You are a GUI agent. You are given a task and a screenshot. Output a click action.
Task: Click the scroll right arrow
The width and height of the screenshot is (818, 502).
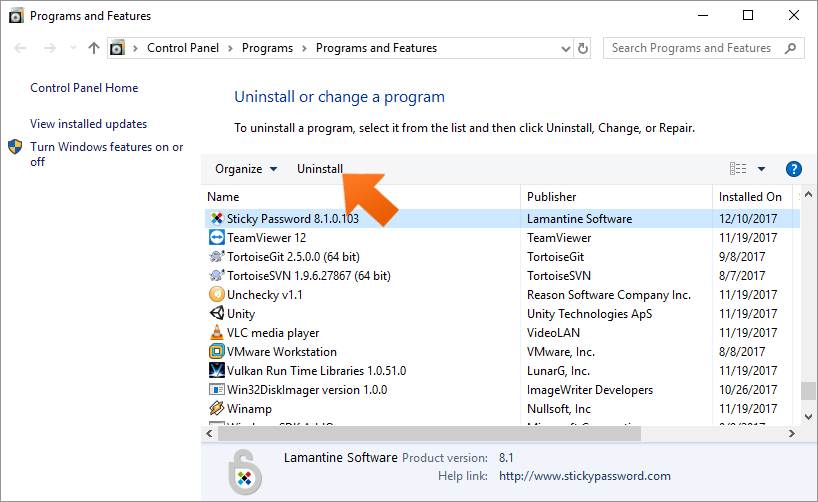coord(792,434)
